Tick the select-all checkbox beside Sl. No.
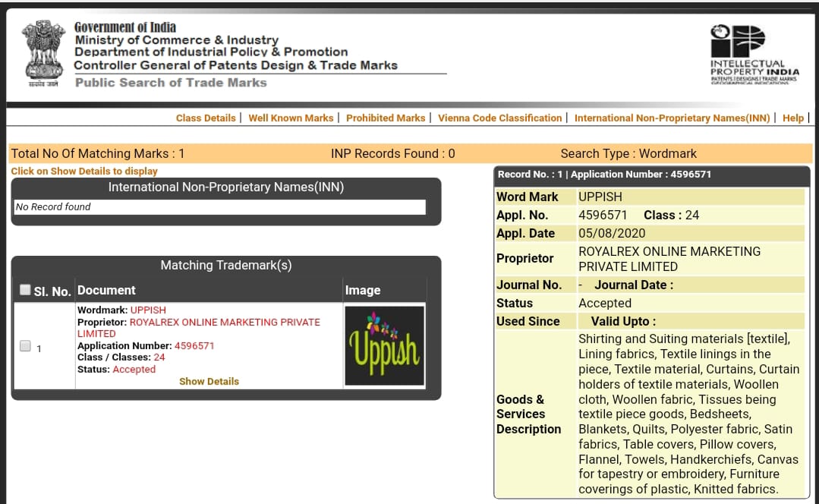Image resolution: width=819 pixels, height=504 pixels. 25,289
